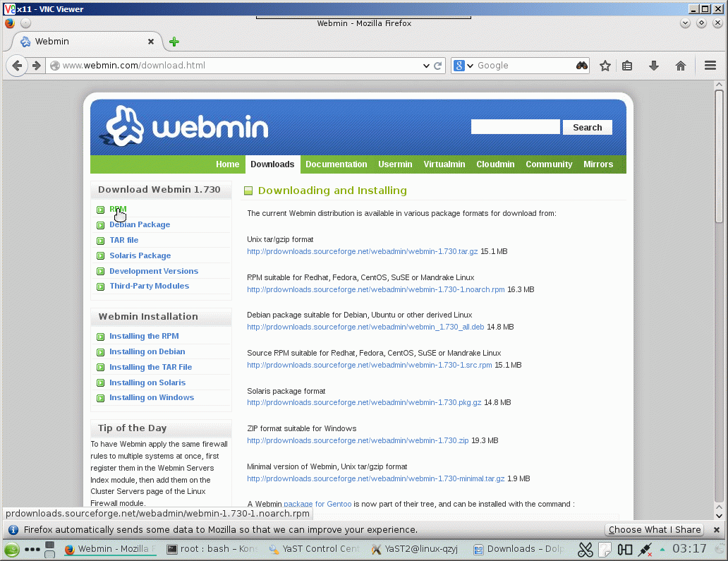Download webmin-1.730.tar.gz link
This screenshot has height=561, width=728.
[362, 251]
